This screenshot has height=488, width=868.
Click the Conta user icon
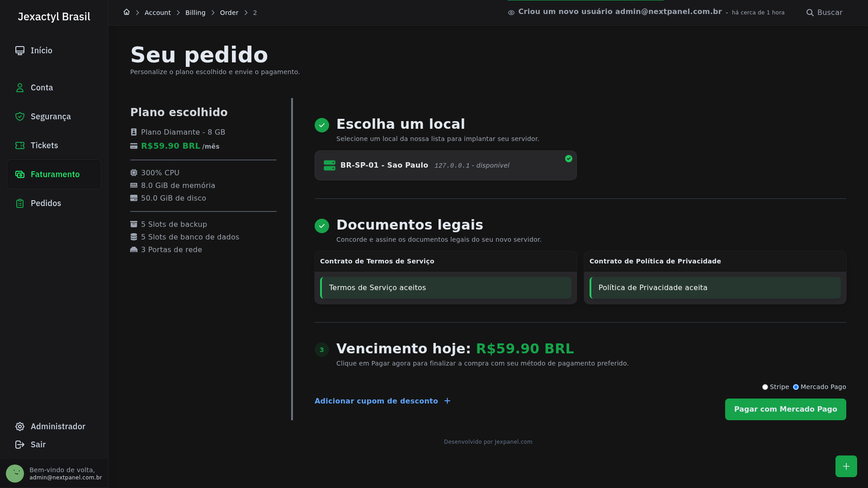[20, 88]
